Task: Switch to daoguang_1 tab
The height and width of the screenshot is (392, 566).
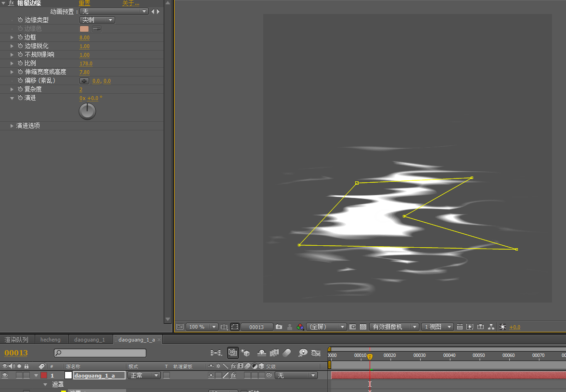Action: tap(90, 340)
